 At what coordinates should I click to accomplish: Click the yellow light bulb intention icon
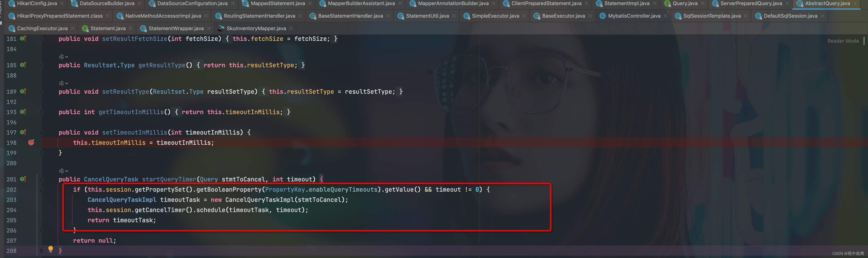coord(51,249)
